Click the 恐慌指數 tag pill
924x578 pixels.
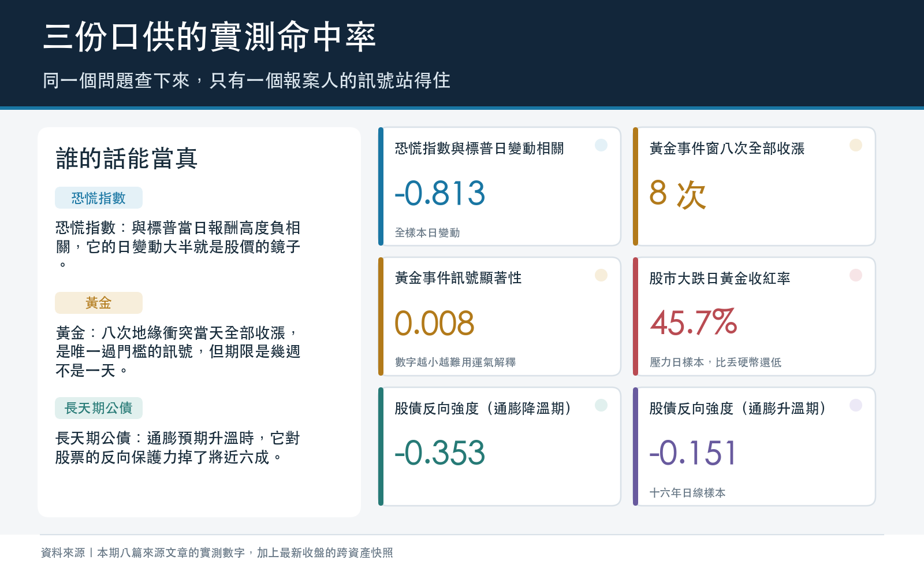[x=99, y=198]
